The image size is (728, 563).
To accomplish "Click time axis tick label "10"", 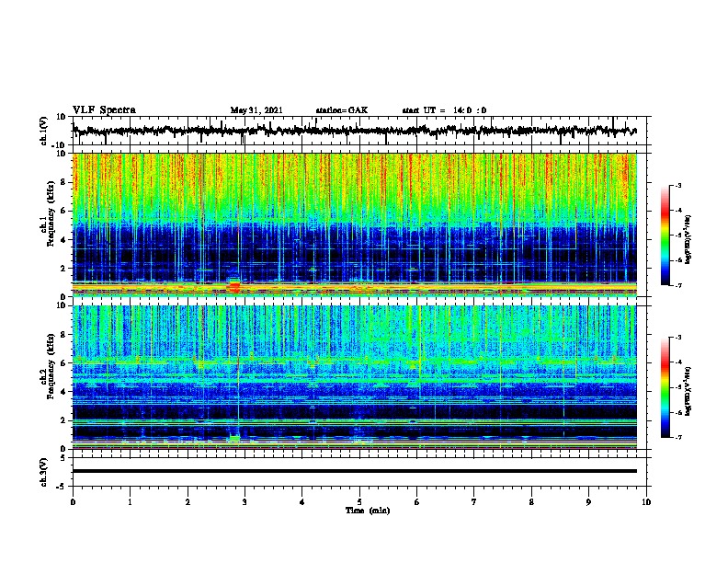I will coord(646,502).
